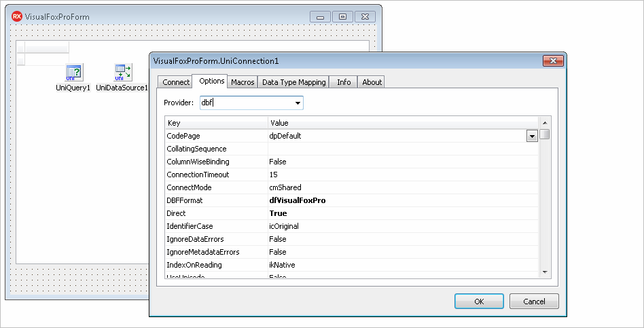Viewport: 644px width, 328px height.
Task: Click the False value for ColumnWiseBinding
Action: click(x=403, y=162)
